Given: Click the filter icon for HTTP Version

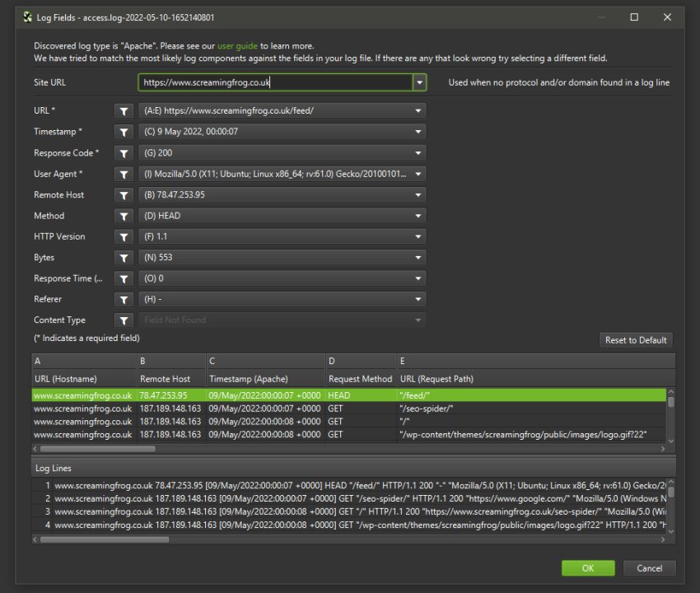Looking at the screenshot, I should [x=124, y=236].
